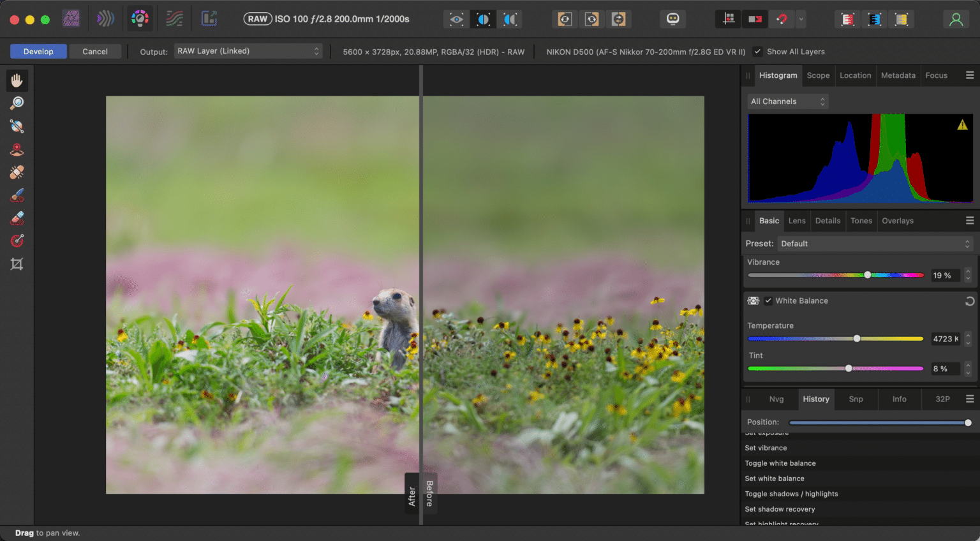The height and width of the screenshot is (541, 980).
Task: Open the Output layer dropdown
Action: (x=248, y=51)
